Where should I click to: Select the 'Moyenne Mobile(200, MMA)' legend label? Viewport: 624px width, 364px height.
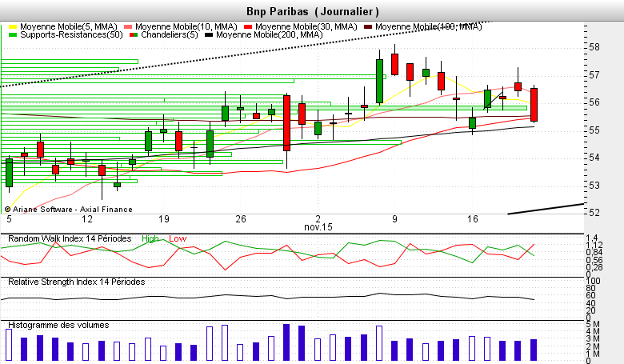pos(270,34)
